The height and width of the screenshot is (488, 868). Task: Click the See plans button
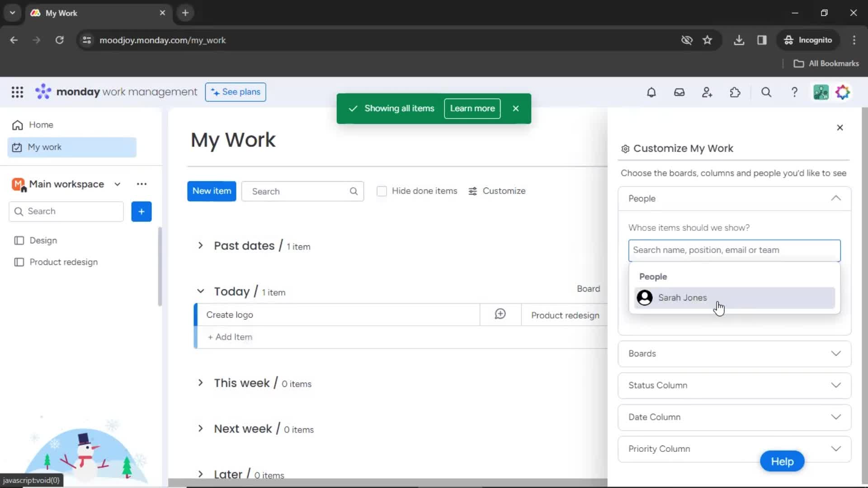click(236, 92)
